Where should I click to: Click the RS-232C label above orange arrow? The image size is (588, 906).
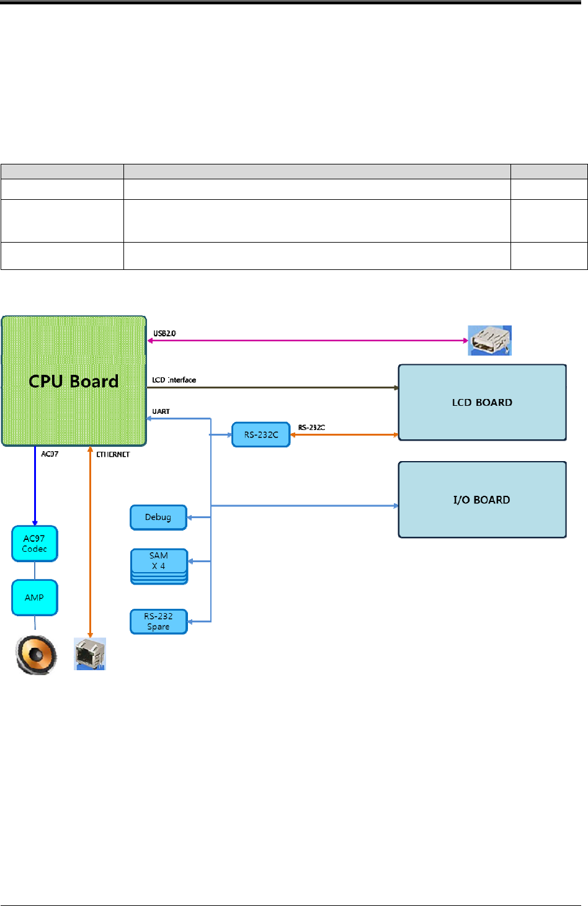pyautogui.click(x=311, y=428)
